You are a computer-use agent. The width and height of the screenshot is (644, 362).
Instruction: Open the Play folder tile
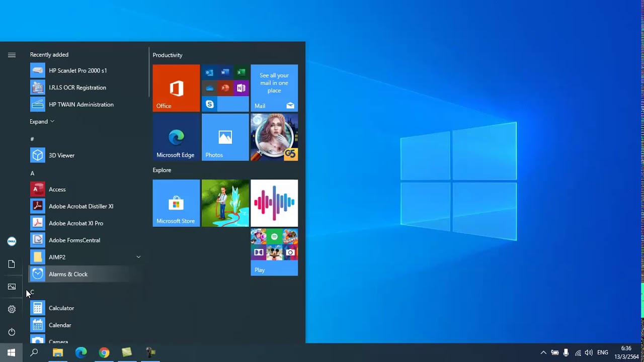pos(274,252)
